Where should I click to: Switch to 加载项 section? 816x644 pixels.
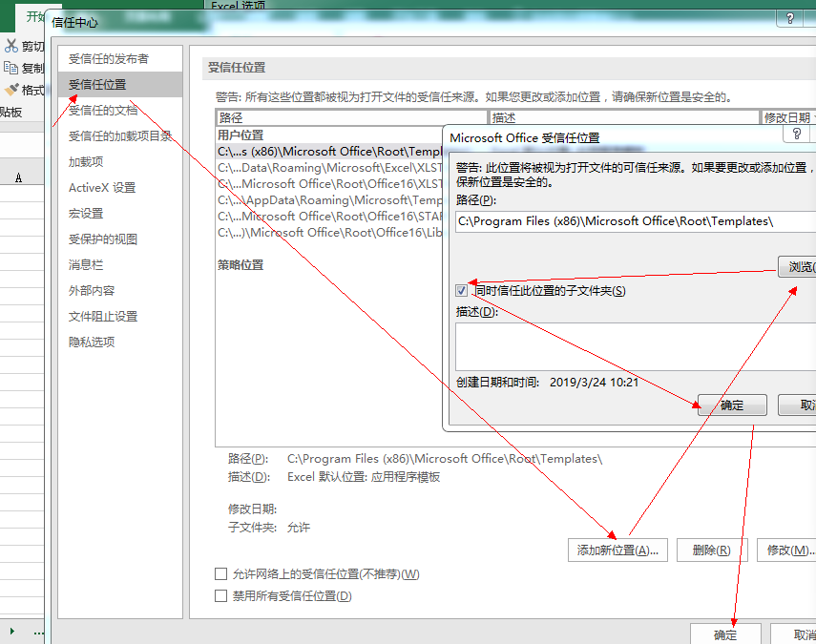(120, 162)
